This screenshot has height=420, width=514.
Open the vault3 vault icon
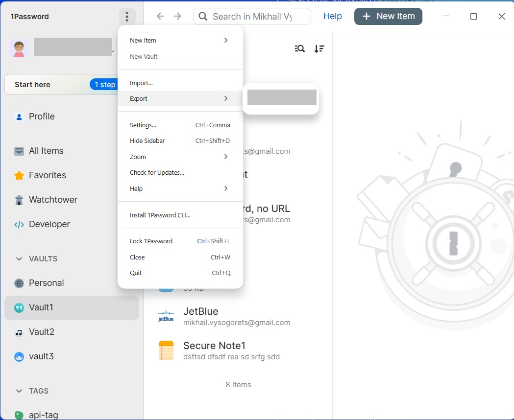[19, 356]
